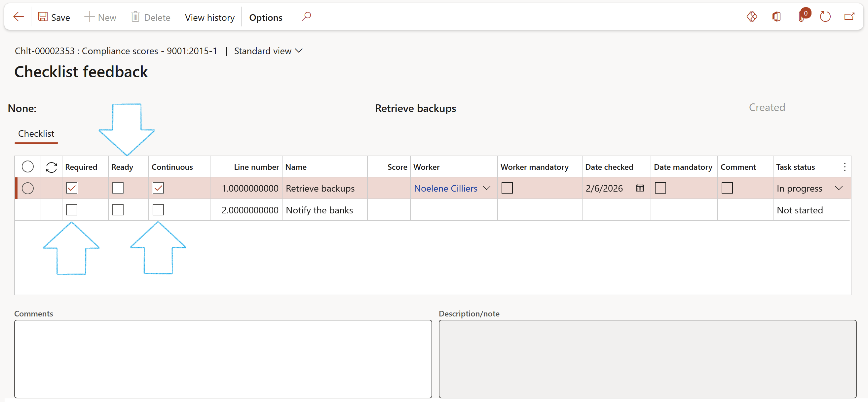Click the search magnifier icon in toolbar
868x402 pixels.
tap(306, 17)
